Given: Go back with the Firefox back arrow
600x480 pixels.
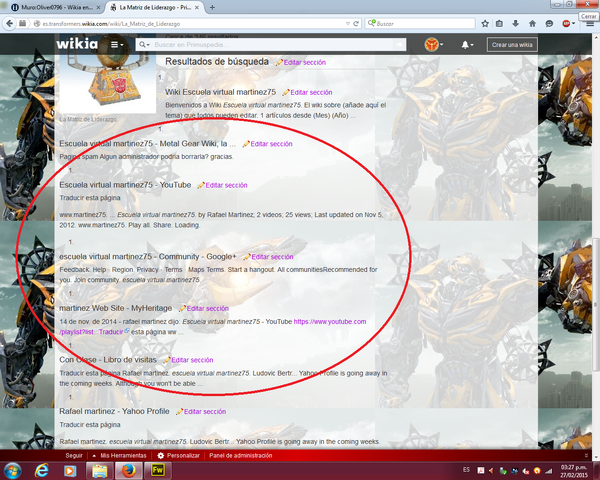Looking at the screenshot, I should 10,23.
